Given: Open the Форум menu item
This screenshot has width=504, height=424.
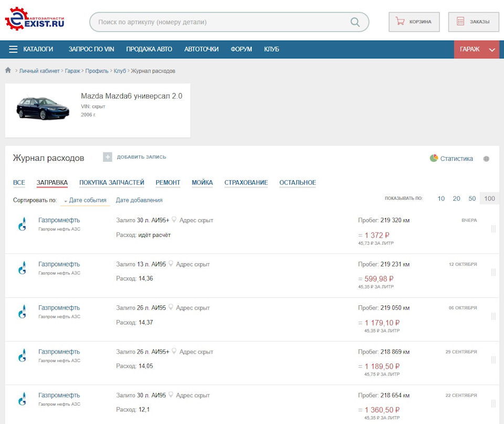Looking at the screenshot, I should click(241, 49).
